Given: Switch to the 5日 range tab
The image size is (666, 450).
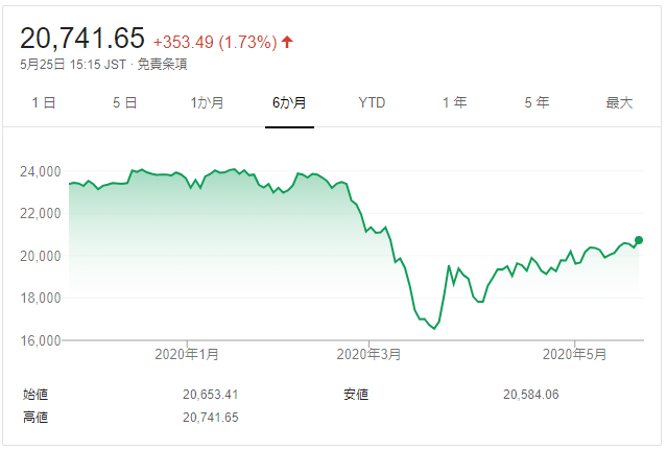Looking at the screenshot, I should [125, 103].
